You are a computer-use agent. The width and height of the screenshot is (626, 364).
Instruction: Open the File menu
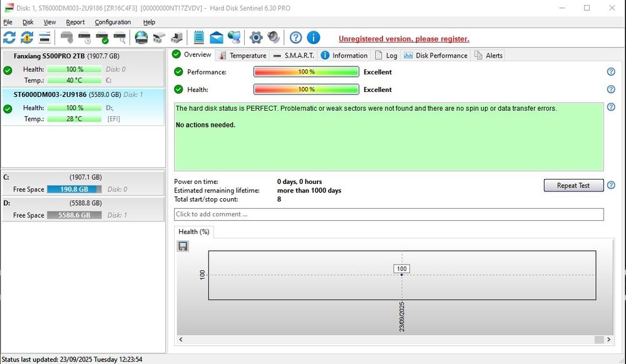pos(8,23)
